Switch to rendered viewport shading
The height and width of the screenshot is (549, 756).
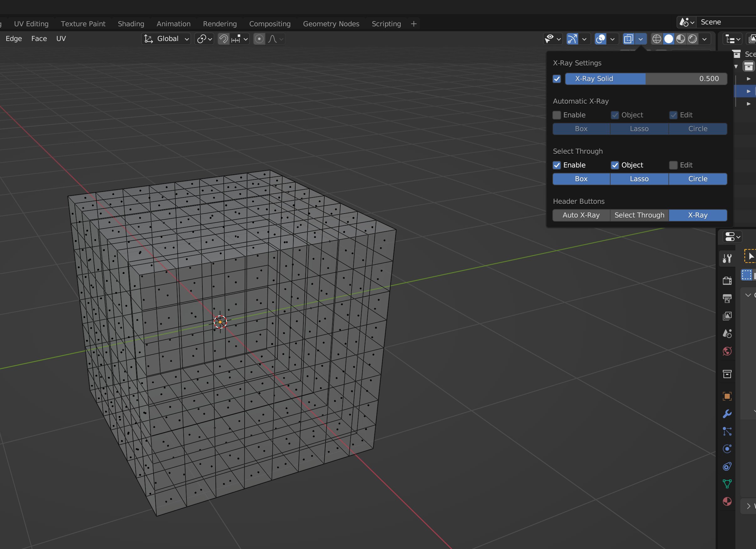692,39
